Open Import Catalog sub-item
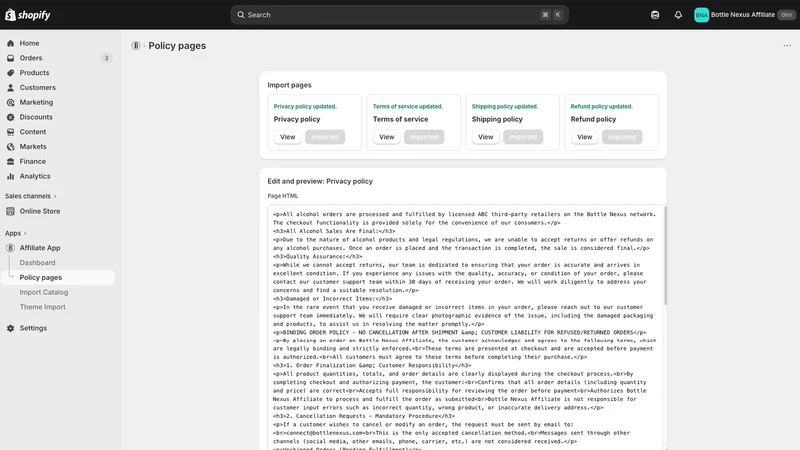 [44, 292]
